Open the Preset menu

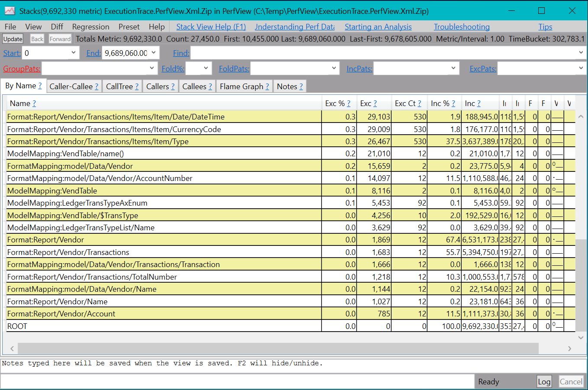(x=129, y=27)
